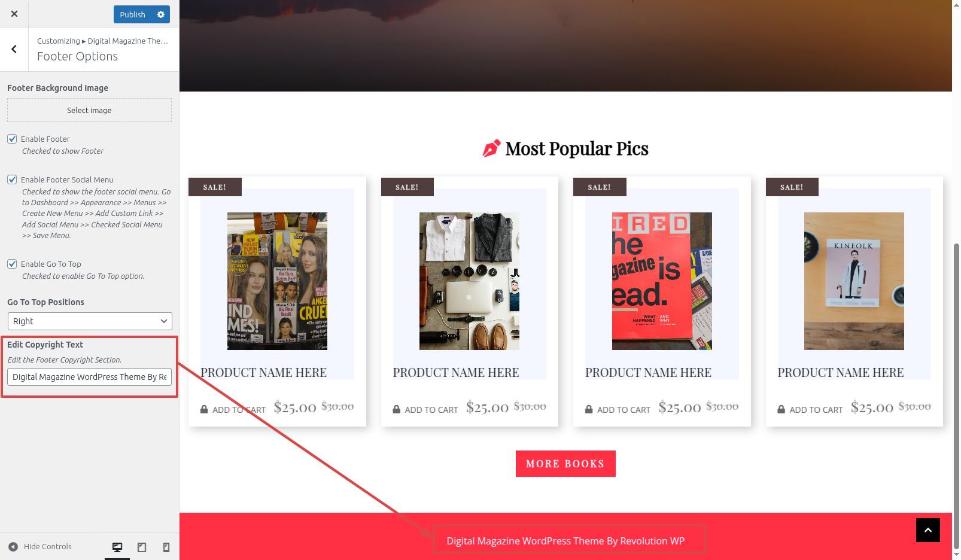961x560 pixels.
Task: Add second product to cart
Action: 425,410
